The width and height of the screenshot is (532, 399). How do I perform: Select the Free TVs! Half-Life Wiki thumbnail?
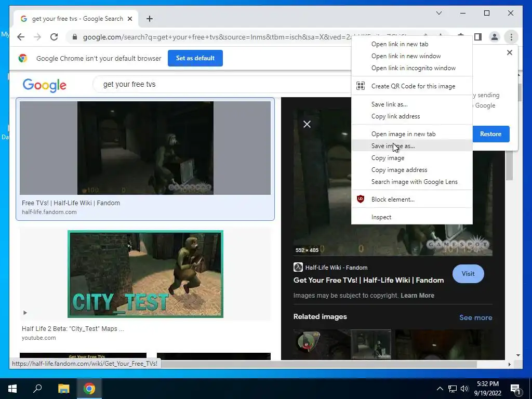[x=145, y=148]
